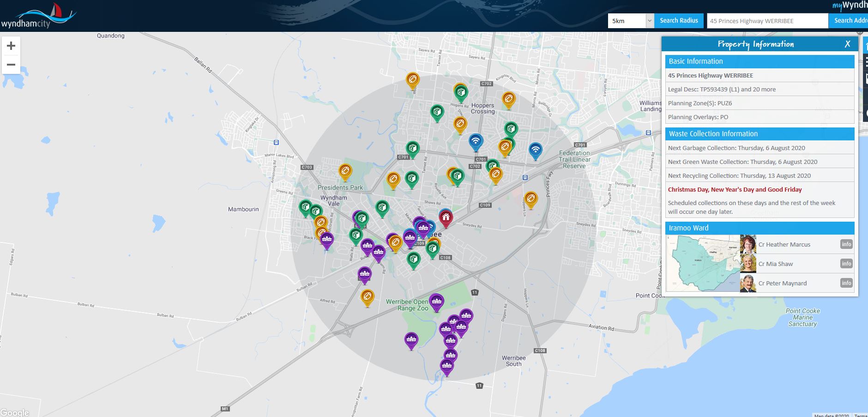Select the orange sports marker near Alfred Rd

pyautogui.click(x=367, y=297)
